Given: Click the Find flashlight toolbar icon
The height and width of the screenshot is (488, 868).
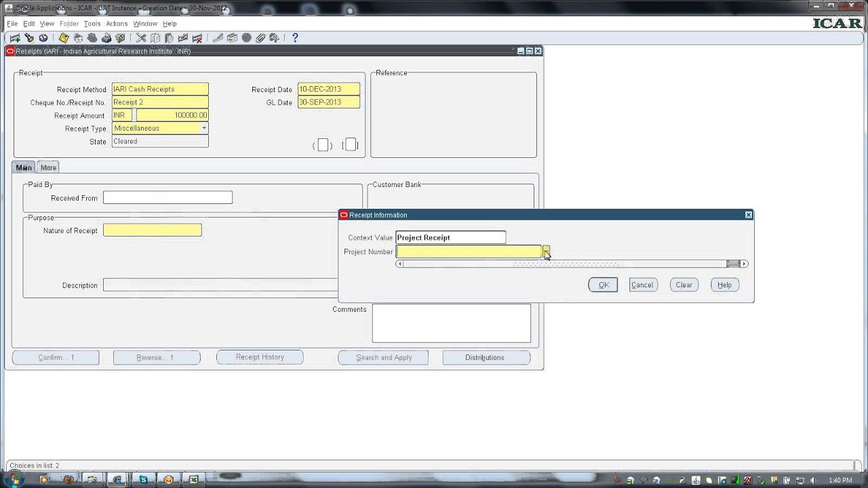Looking at the screenshot, I should pos(29,38).
